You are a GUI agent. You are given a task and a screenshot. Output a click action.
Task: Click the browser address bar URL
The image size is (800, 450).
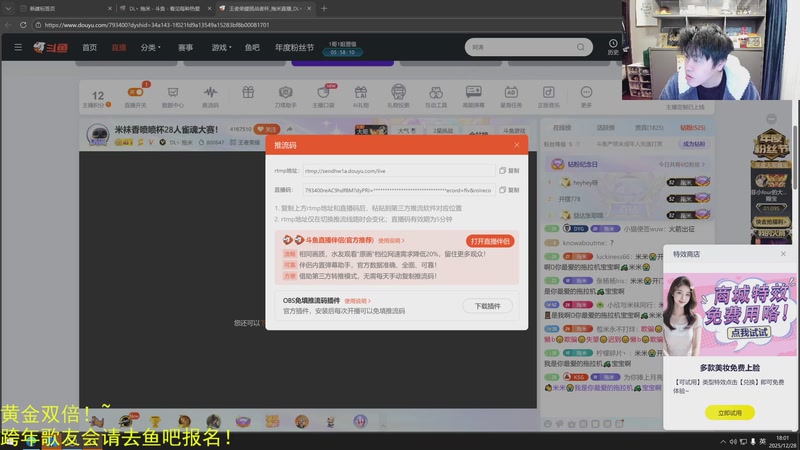point(157,25)
